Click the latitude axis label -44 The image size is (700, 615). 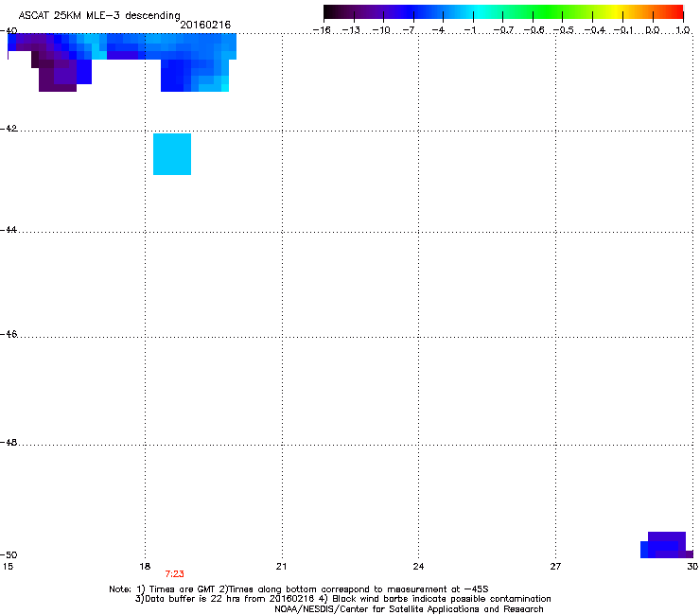pyautogui.click(x=9, y=230)
